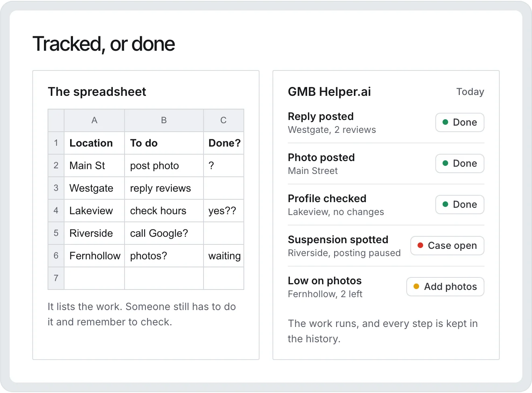Click the Done badge beside Reply posted
The image size is (532, 393).
460,122
